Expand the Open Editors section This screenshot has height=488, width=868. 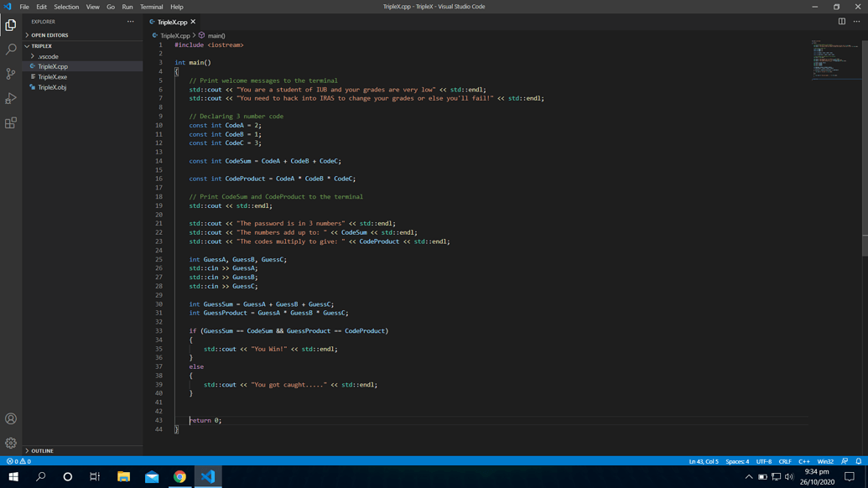click(49, 35)
